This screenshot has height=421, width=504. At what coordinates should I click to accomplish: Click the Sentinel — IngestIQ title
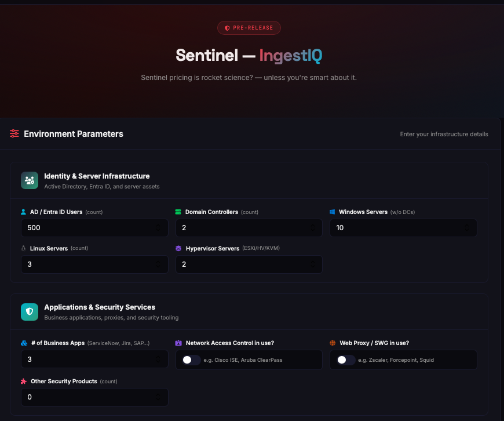pyautogui.click(x=249, y=56)
